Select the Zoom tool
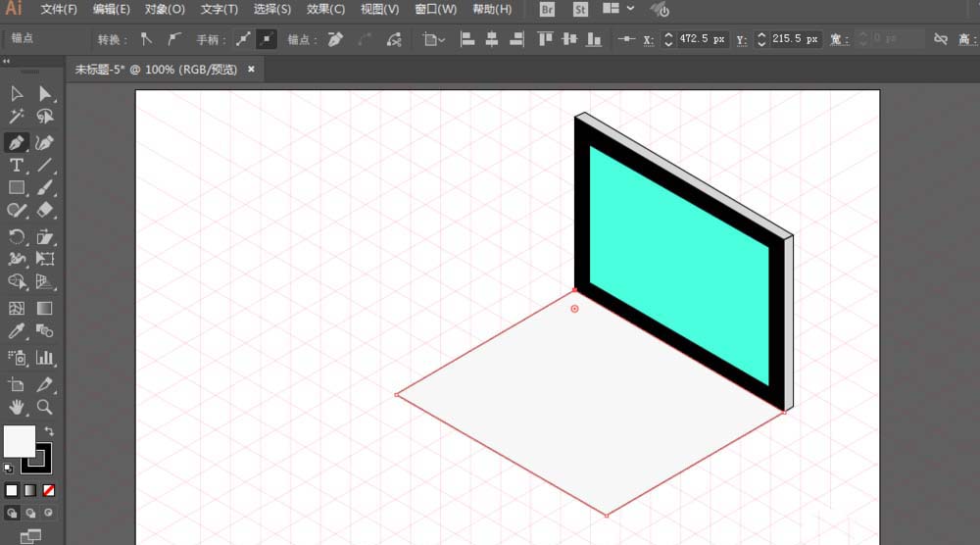 [x=44, y=407]
